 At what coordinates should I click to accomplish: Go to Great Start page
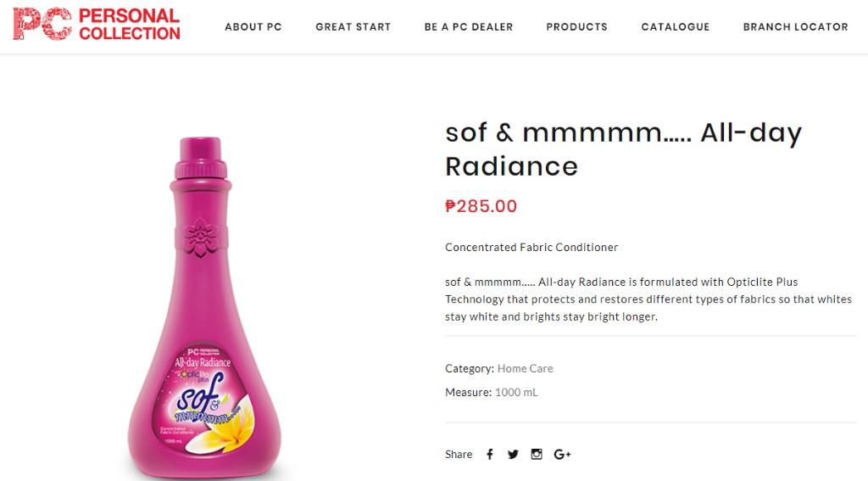pyautogui.click(x=353, y=27)
